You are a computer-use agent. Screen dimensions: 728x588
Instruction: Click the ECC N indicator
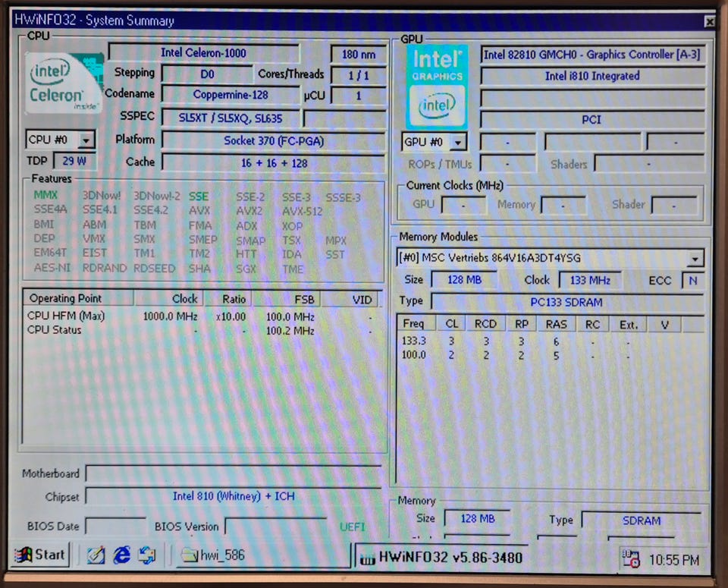pos(692,281)
